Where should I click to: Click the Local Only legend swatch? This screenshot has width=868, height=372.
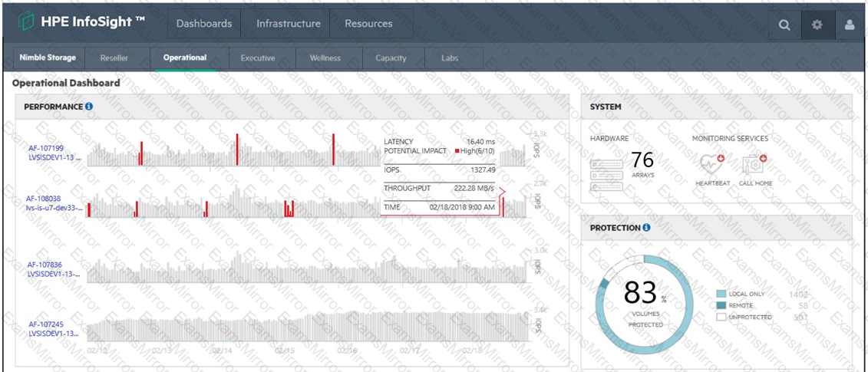coord(721,294)
